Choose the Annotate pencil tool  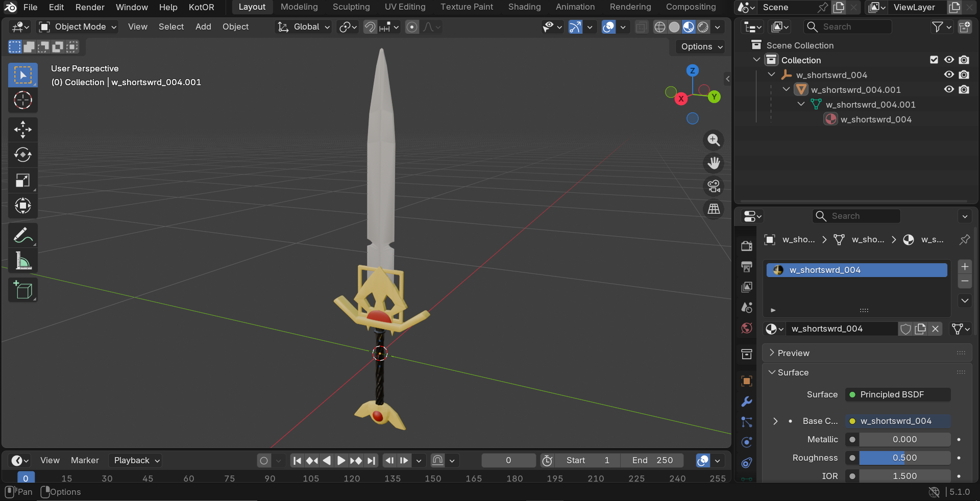pos(22,236)
